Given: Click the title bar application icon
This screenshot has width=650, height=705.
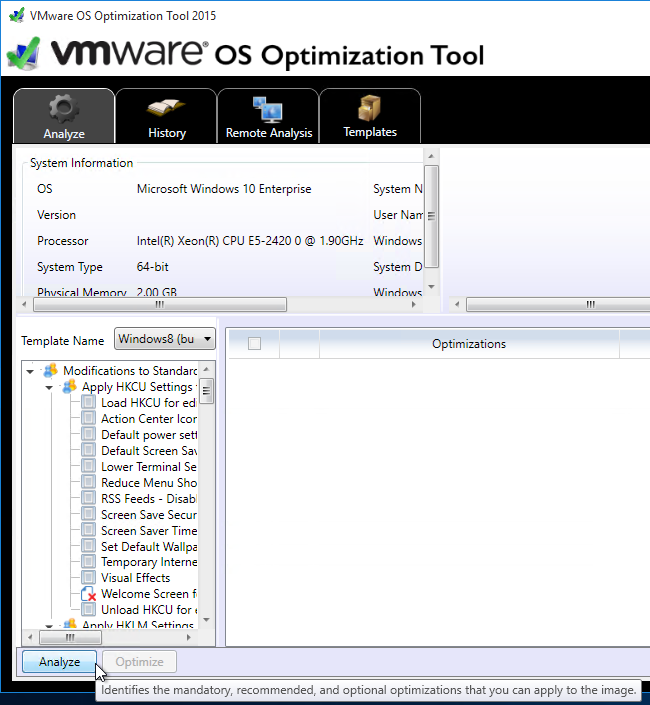Looking at the screenshot, I should point(17,15).
